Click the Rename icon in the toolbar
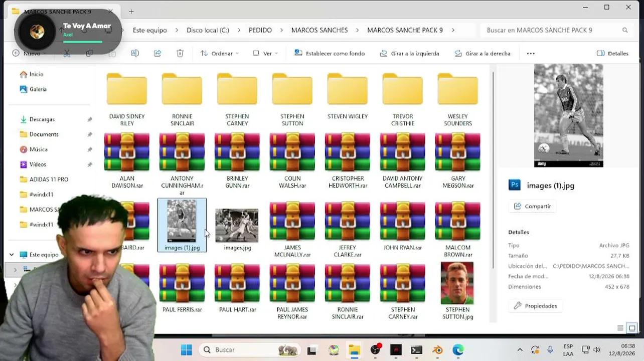 point(134,53)
